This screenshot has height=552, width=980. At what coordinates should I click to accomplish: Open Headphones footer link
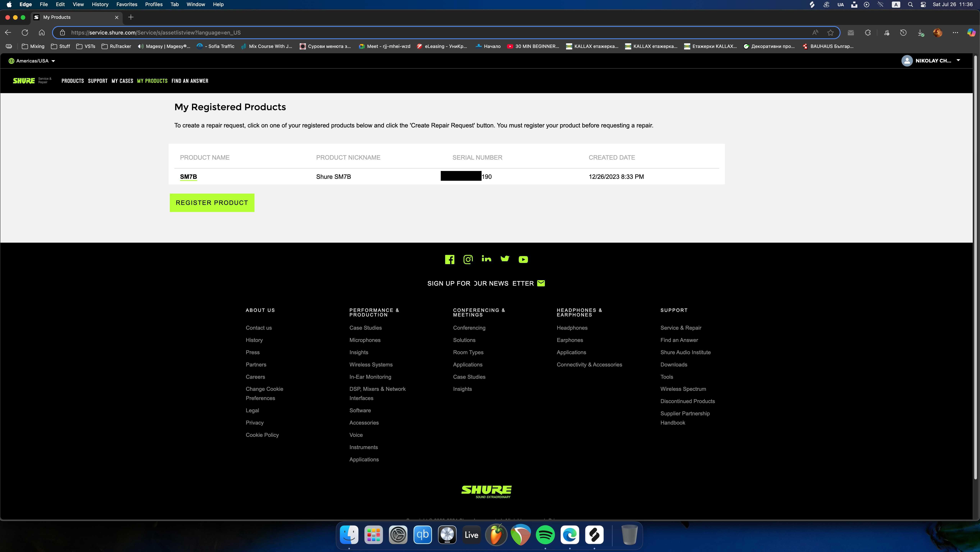(x=572, y=328)
